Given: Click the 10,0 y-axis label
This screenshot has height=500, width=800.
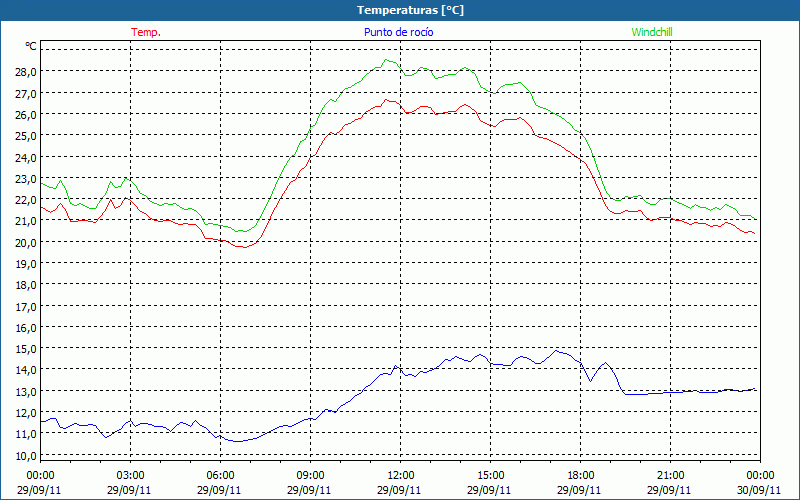Looking at the screenshot, I should point(24,455).
